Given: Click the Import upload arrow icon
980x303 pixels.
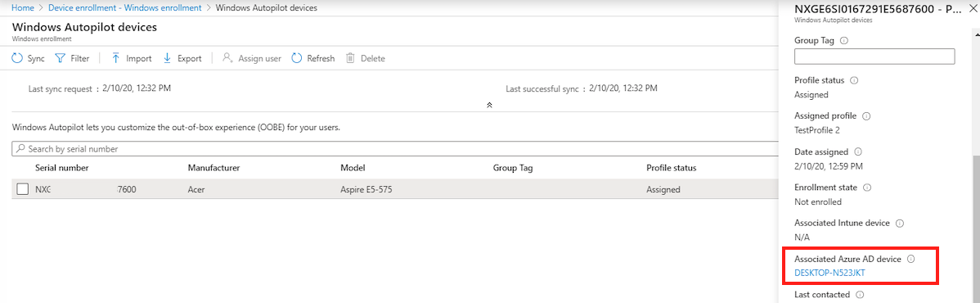Looking at the screenshot, I should point(115,58).
